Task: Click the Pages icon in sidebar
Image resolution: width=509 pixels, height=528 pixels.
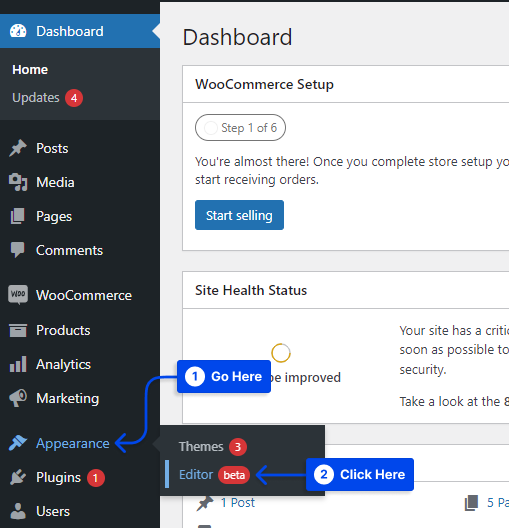Action: pyautogui.click(x=18, y=216)
